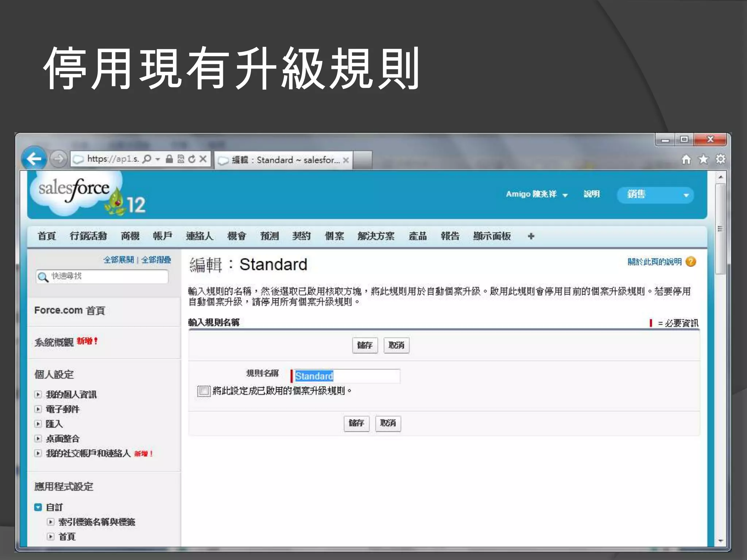Open the 顯示面板 navigation tab
747x560 pixels.
492,236
